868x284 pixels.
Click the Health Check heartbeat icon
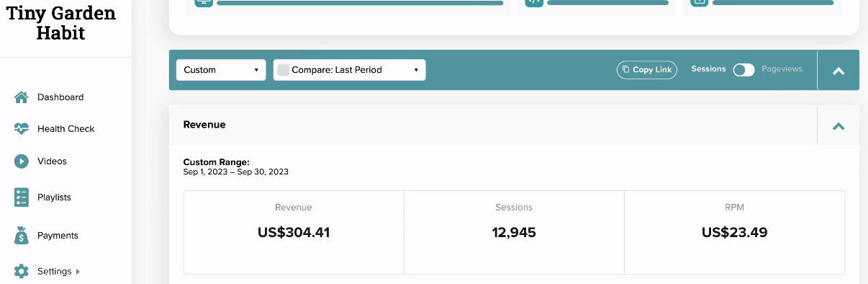coord(22,129)
